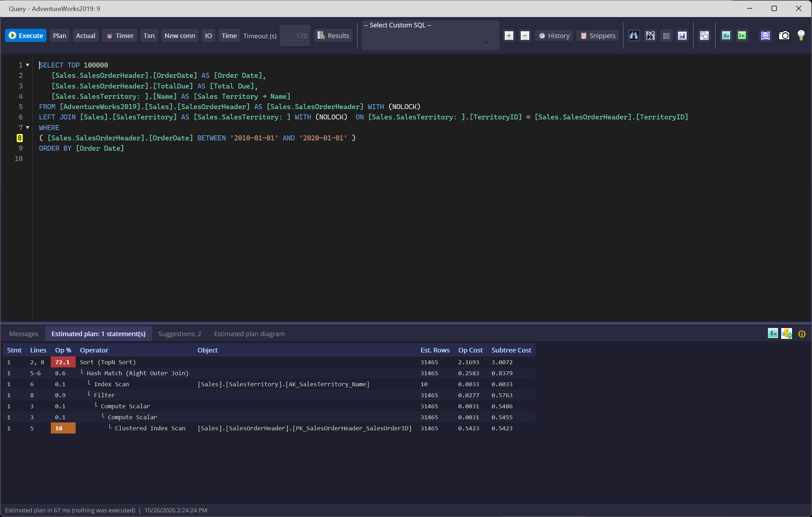Toggle the Time statistics option
Screen dimensions: 812x517
(229, 36)
